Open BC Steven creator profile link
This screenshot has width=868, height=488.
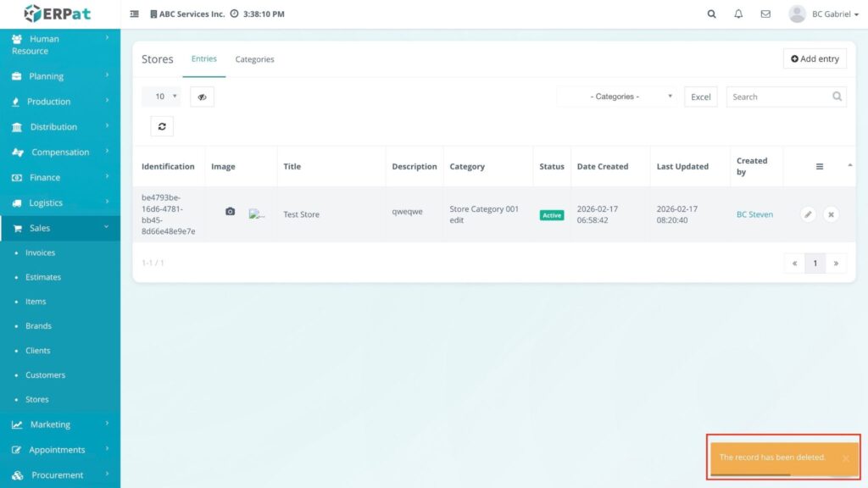coord(754,214)
